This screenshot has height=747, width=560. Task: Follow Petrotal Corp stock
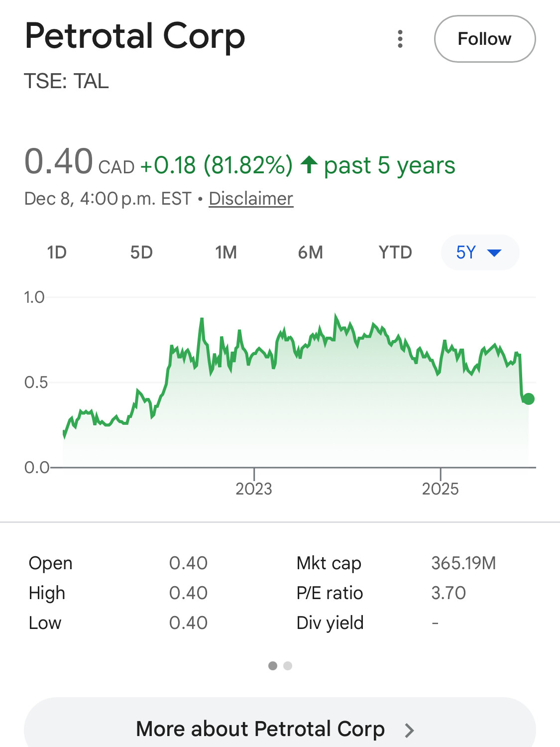click(484, 39)
